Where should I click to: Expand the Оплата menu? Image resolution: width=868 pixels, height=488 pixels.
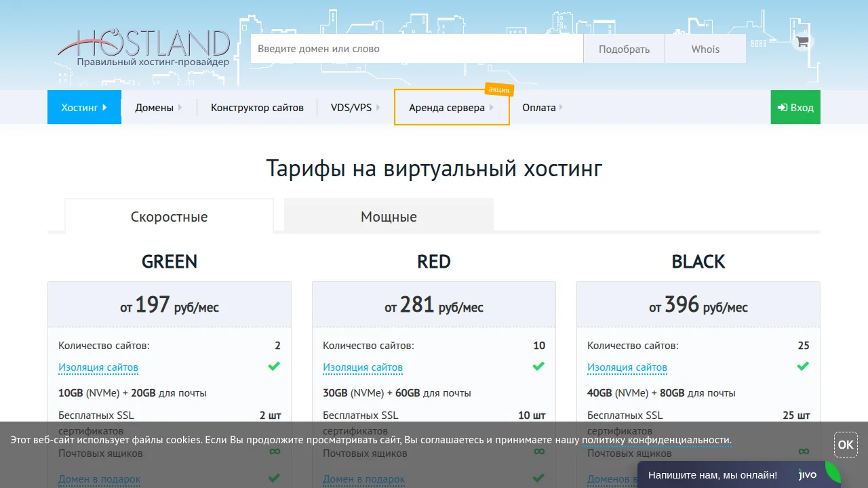[x=542, y=107]
